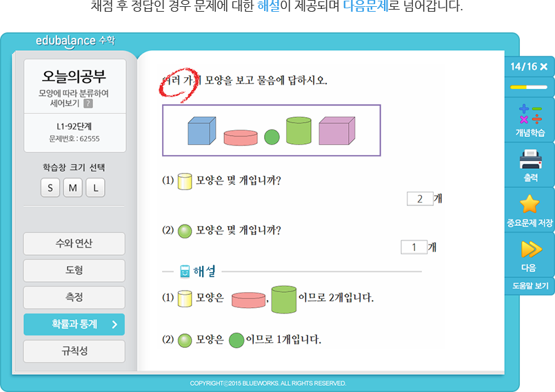
Task: Open the 개념학습 concept learning icon
Action: tap(530, 114)
